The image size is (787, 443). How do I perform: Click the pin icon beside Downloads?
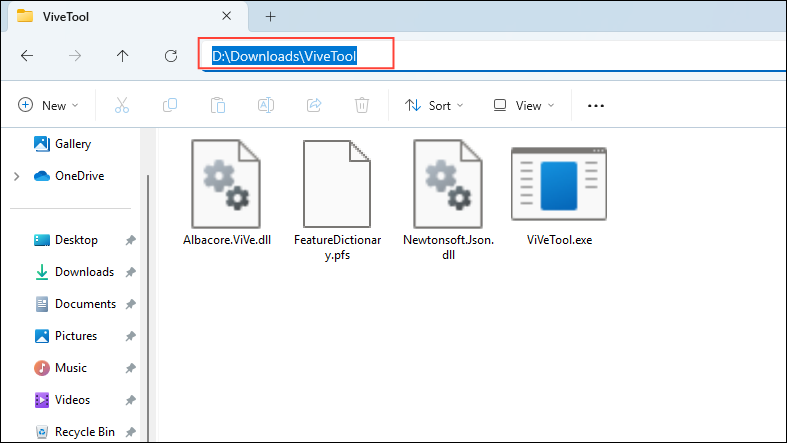coord(130,272)
